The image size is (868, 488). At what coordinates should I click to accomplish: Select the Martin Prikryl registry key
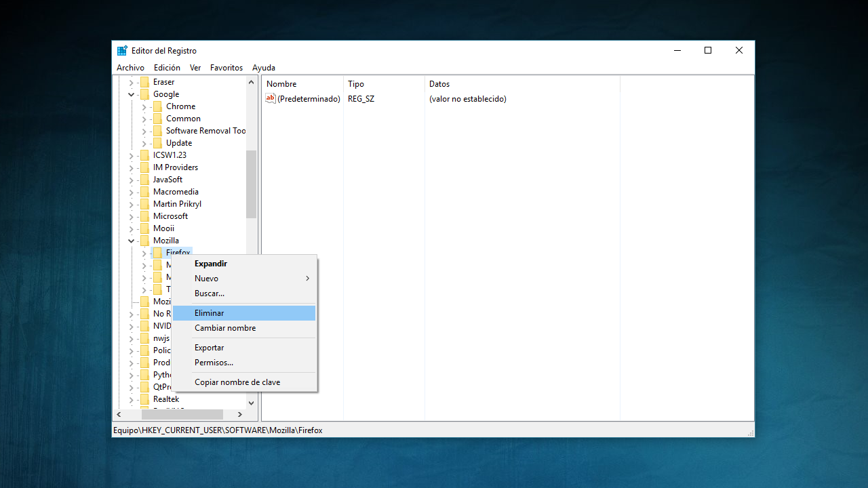[177, 204]
